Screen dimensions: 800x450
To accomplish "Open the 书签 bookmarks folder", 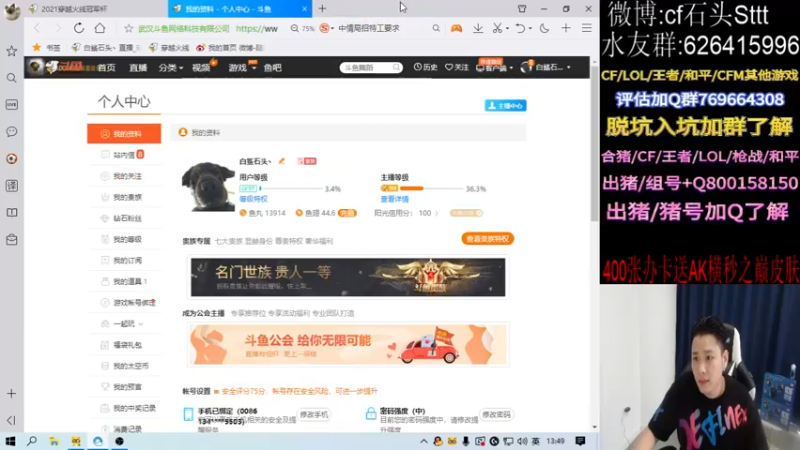I will pyautogui.click(x=47, y=47).
